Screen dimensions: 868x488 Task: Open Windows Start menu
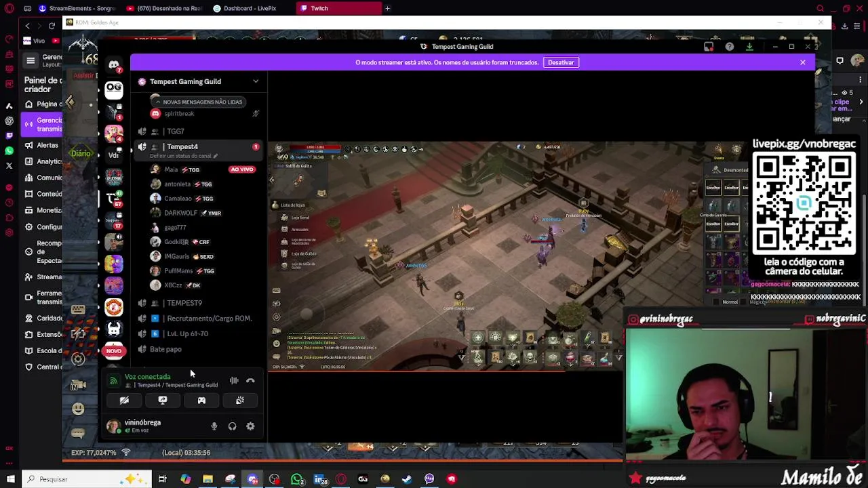(x=10, y=479)
